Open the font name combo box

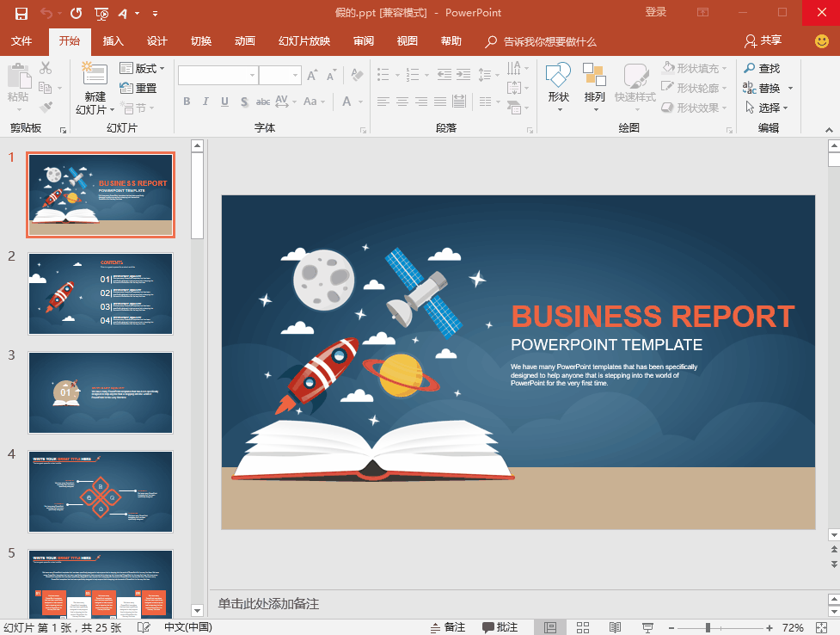(x=218, y=76)
